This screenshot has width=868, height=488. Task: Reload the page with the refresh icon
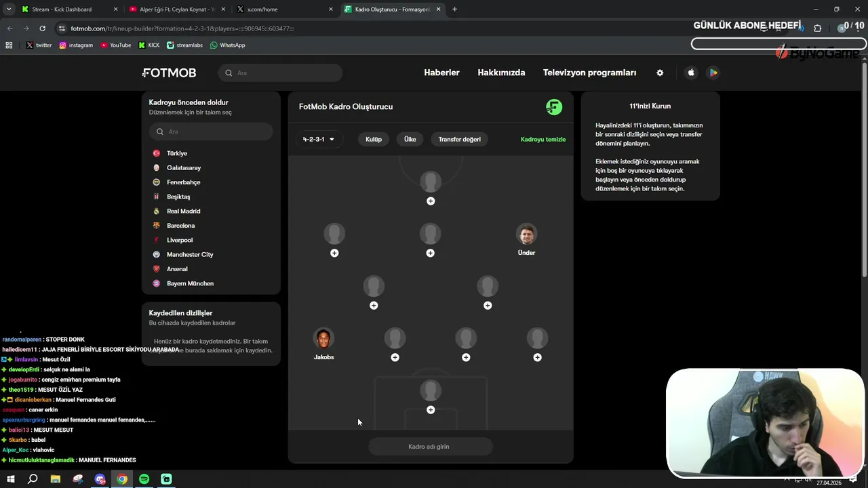[x=42, y=28]
